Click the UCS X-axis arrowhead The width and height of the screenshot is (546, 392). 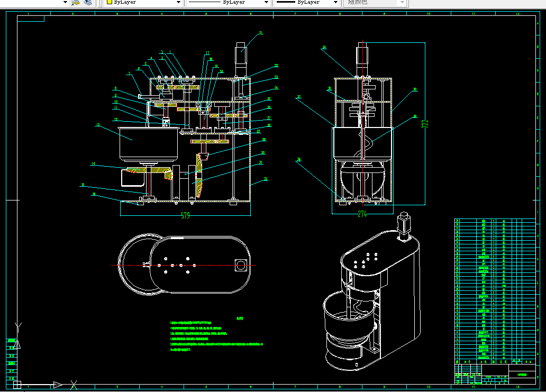click(58, 385)
